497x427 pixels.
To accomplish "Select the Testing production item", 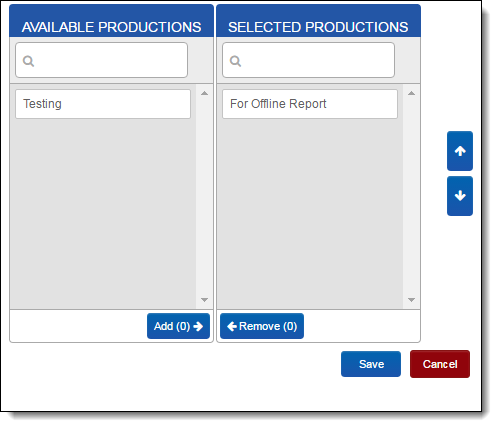I will click(103, 104).
